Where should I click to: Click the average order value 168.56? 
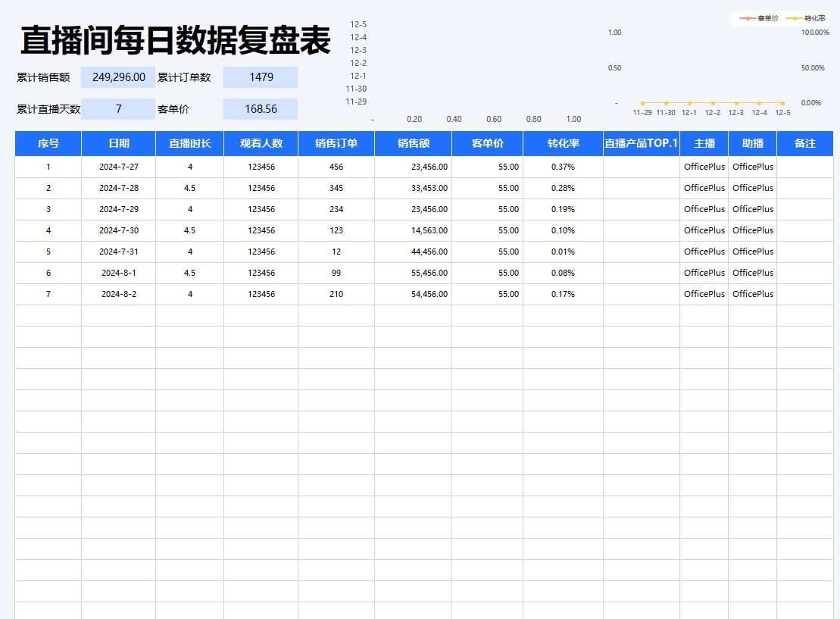(261, 109)
